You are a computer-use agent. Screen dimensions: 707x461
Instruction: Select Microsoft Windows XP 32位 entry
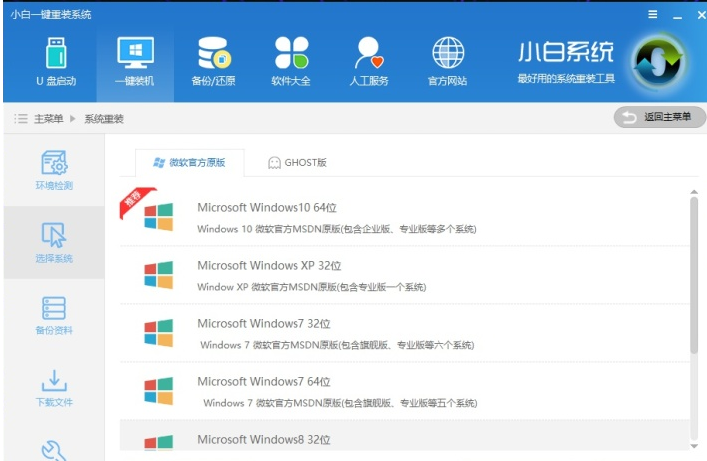tap(404, 275)
